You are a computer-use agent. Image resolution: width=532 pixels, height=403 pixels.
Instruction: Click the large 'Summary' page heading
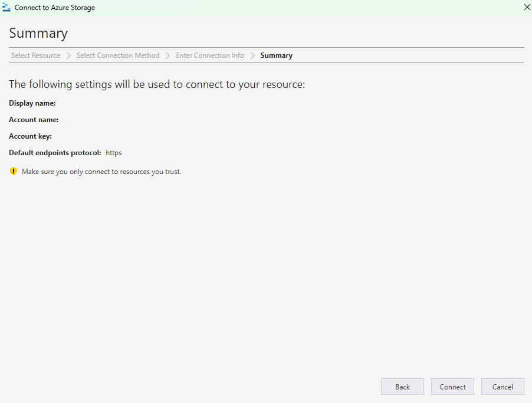click(x=38, y=33)
